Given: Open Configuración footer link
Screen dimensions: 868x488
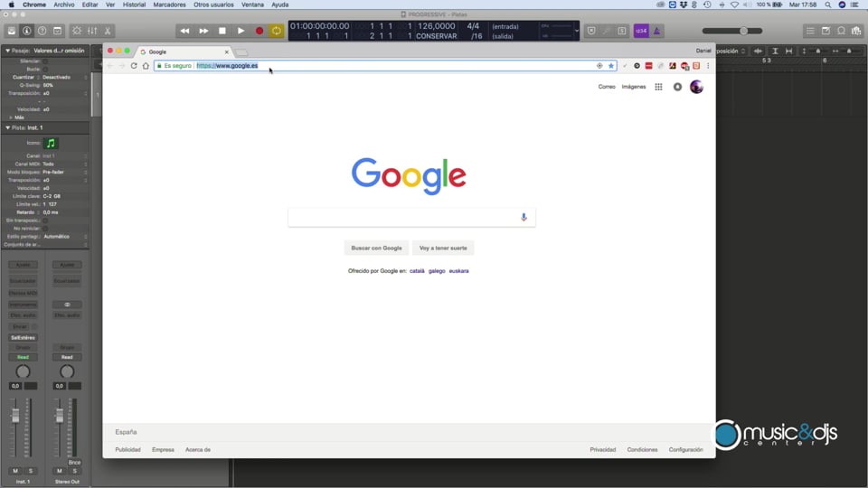Looking at the screenshot, I should [686, 450].
